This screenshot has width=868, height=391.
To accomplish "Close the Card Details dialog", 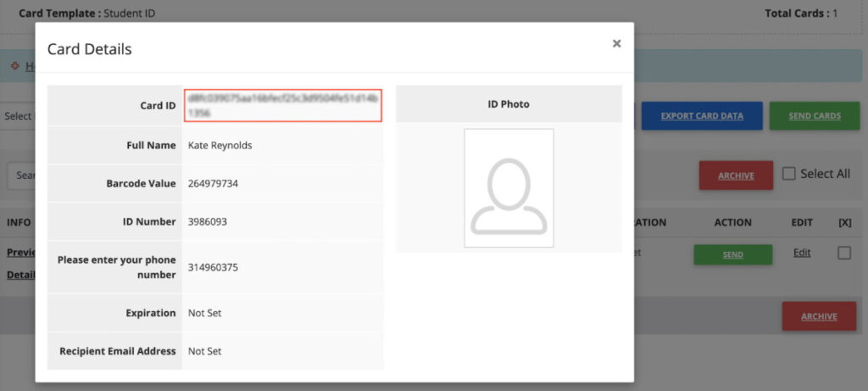I will (616, 44).
